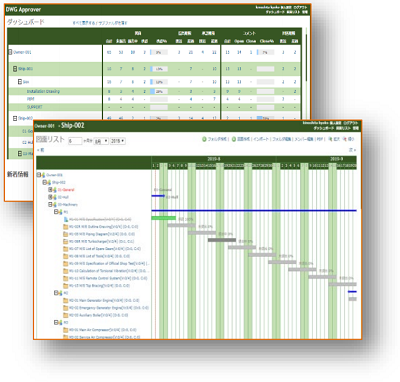This screenshot has height=382, width=400.
Task: Open the M1-11 Remote Control System folder icon
Action: [x=66, y=278]
